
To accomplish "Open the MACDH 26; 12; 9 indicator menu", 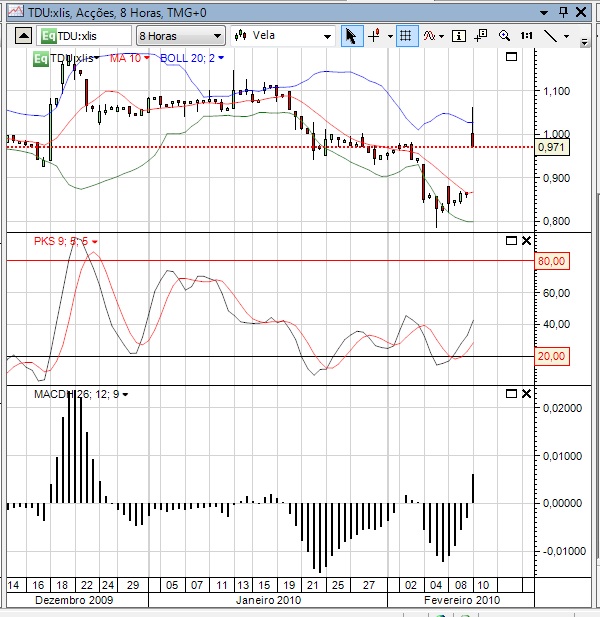I will [81, 394].
